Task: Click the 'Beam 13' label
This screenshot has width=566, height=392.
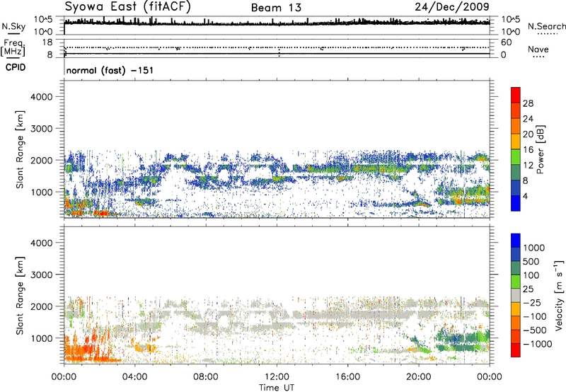Action: 276,8
